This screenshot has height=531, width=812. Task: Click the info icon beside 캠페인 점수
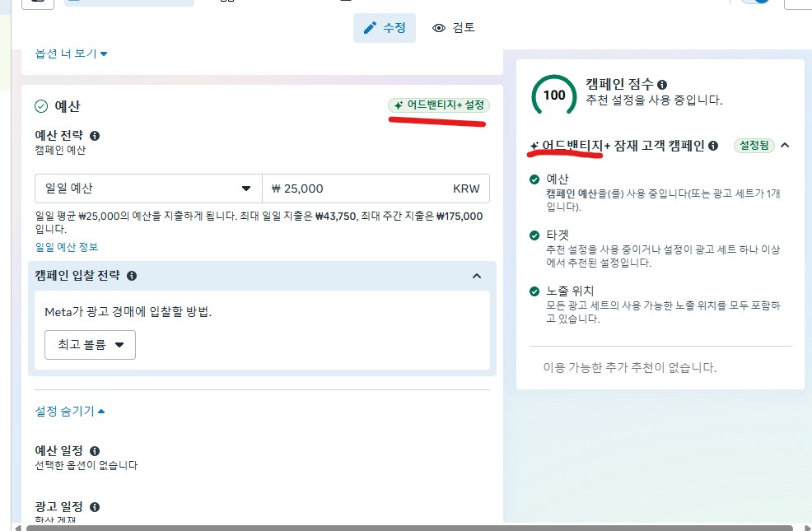pyautogui.click(x=662, y=85)
